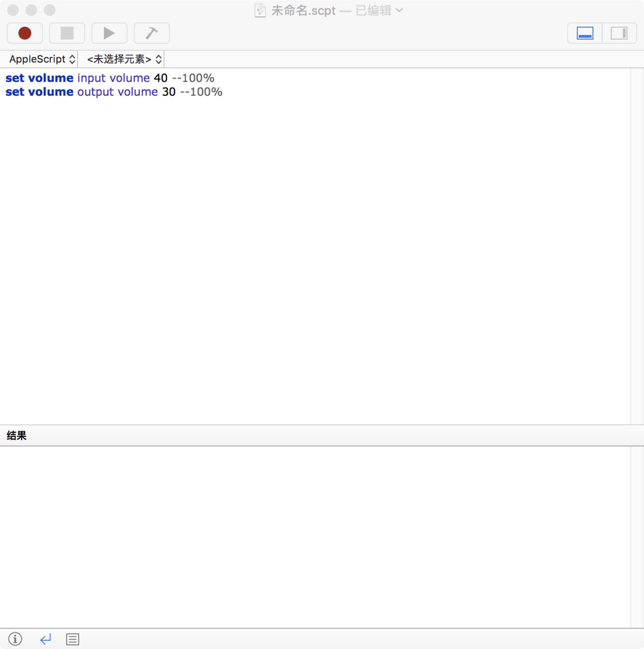Stop the running script
Viewport: 644px width, 649px height.
pos(67,33)
